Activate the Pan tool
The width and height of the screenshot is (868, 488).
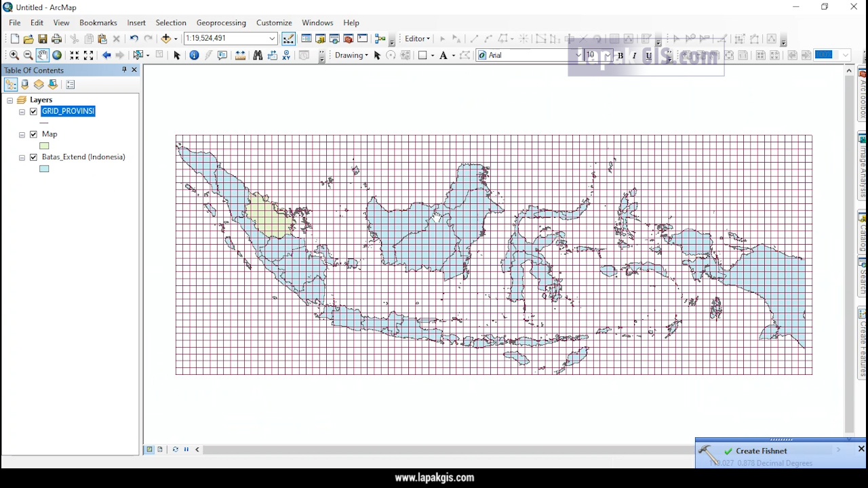point(42,55)
